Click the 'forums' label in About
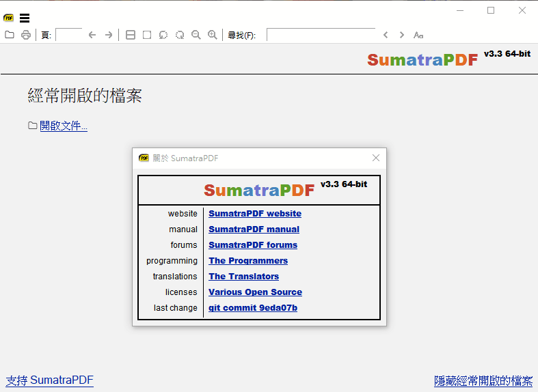Viewport: 538px width, 392px height. [184, 245]
